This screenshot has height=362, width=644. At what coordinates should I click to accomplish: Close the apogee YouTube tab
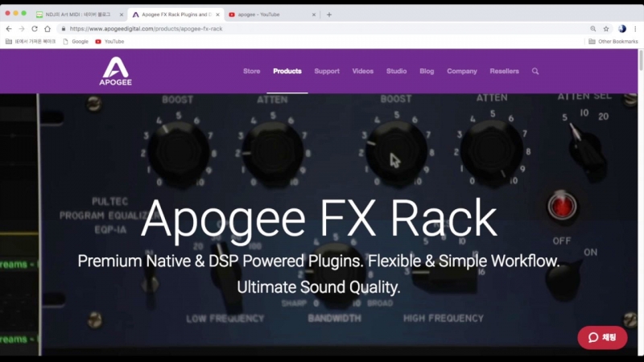314,14
